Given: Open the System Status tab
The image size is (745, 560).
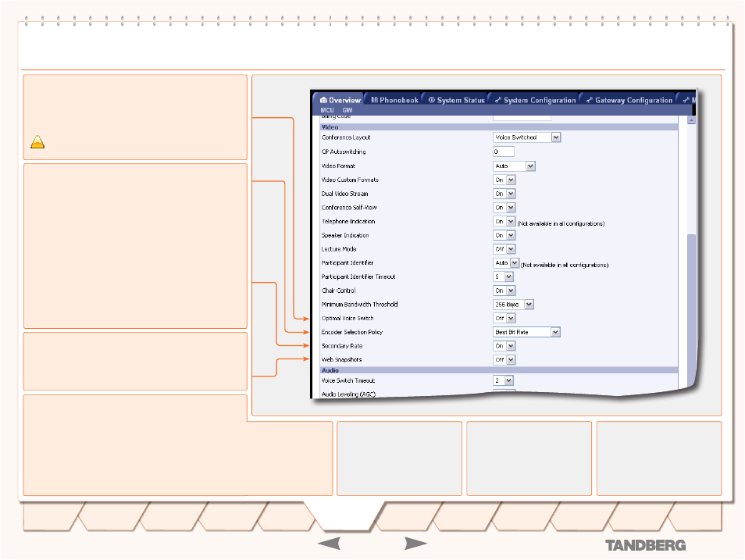Looking at the screenshot, I should (456, 100).
